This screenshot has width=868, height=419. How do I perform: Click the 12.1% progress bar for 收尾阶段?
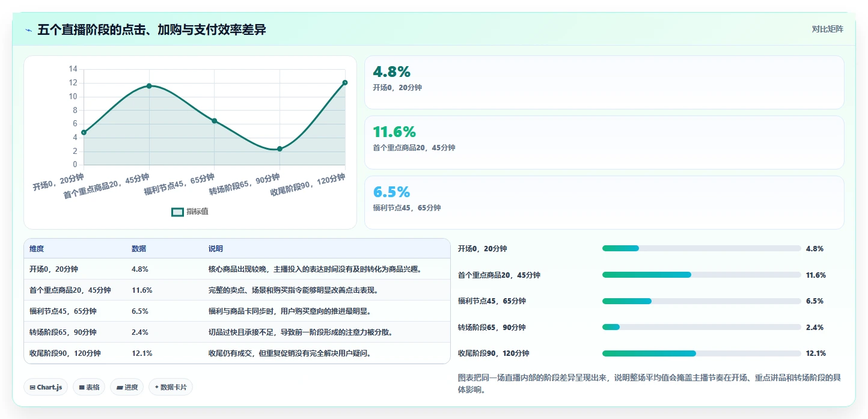701,353
